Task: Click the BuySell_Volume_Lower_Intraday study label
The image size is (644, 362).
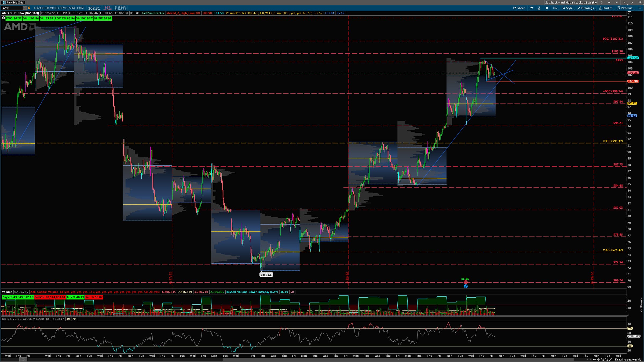Action: click(252, 292)
